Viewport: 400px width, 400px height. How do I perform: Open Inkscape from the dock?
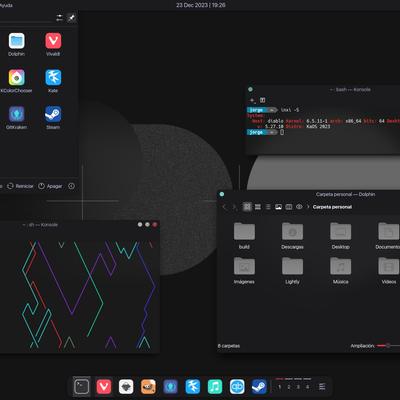pos(126,387)
